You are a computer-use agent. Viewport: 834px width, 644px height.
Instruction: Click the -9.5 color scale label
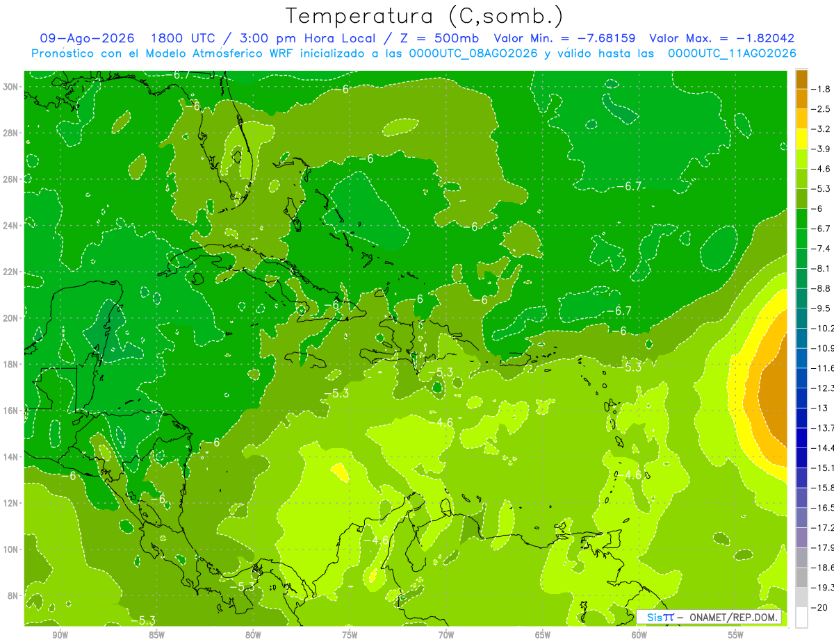tap(821, 308)
